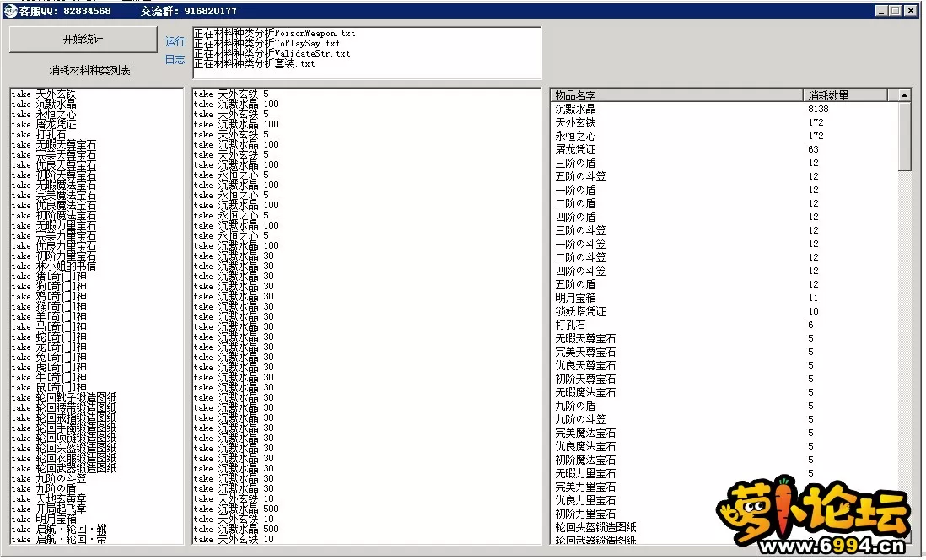Viewport: 926px width, 560px height.
Task: Click the 消耗数量 column header
Action: pos(845,95)
